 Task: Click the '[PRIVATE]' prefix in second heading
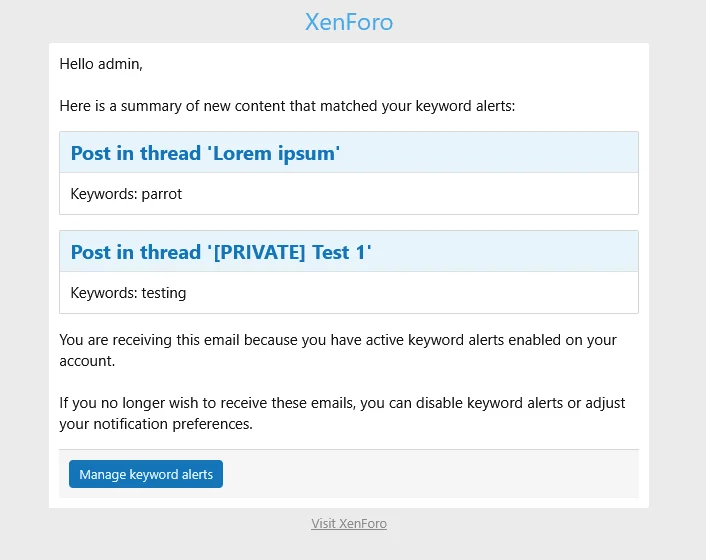coord(260,252)
